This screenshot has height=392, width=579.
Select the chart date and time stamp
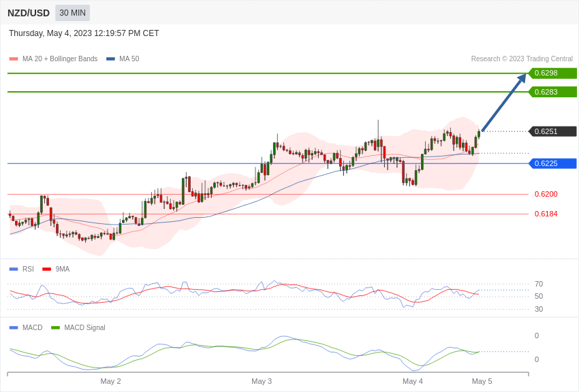tap(84, 33)
